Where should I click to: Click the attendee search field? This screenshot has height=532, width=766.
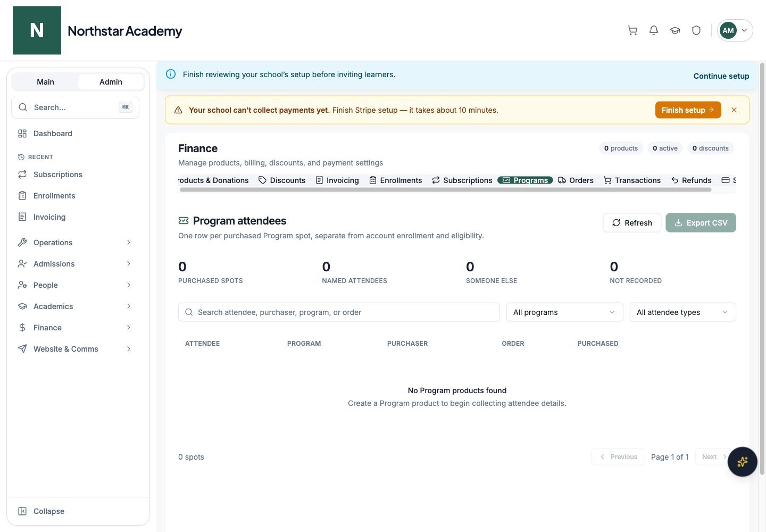(x=339, y=312)
